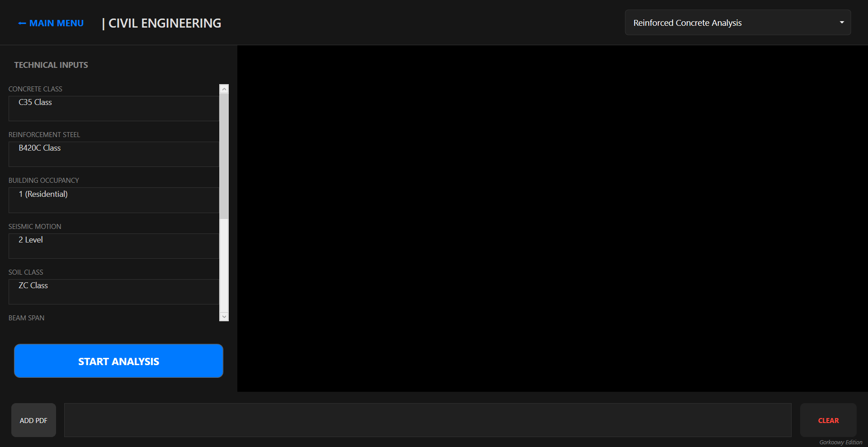
Task: Click the scrollbar up arrow in inputs panel
Action: 224,89
